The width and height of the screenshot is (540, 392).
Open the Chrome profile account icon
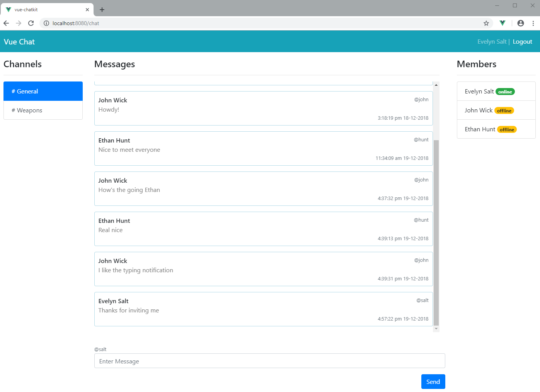521,23
